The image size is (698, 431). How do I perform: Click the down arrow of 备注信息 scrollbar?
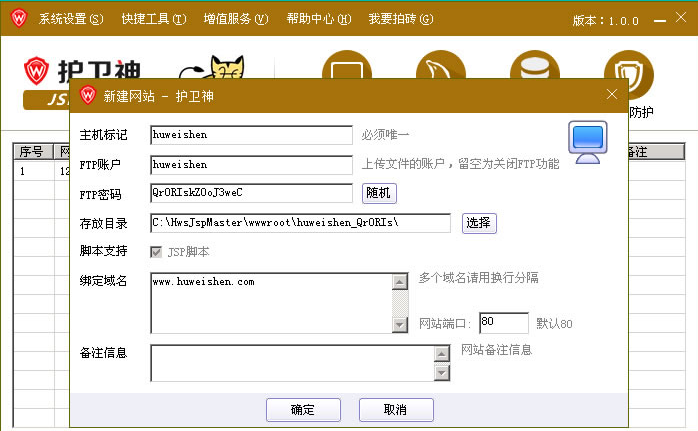click(442, 373)
